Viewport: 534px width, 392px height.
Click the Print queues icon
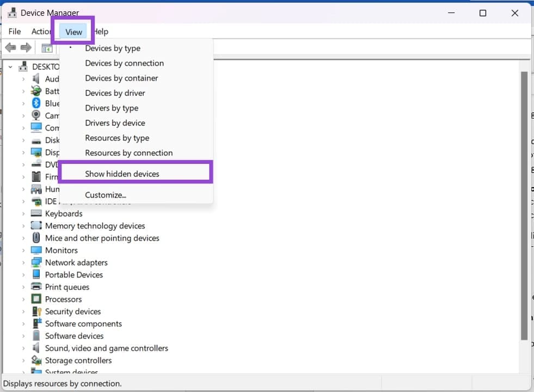click(x=36, y=287)
